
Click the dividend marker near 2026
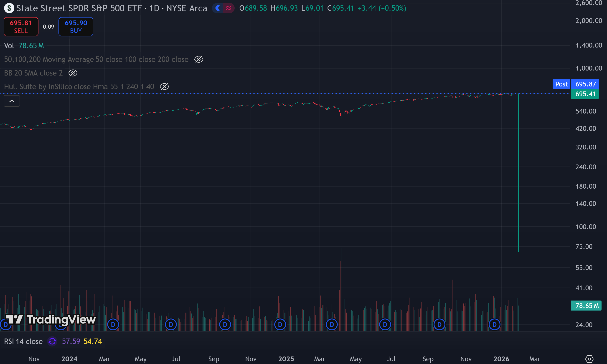[x=494, y=324]
